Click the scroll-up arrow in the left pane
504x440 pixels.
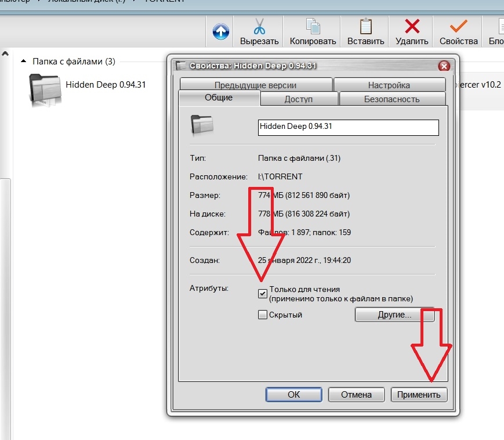coord(5,54)
